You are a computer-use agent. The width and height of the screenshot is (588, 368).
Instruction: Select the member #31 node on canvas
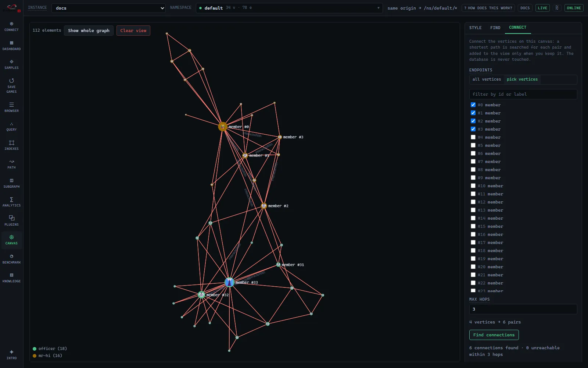(x=278, y=265)
